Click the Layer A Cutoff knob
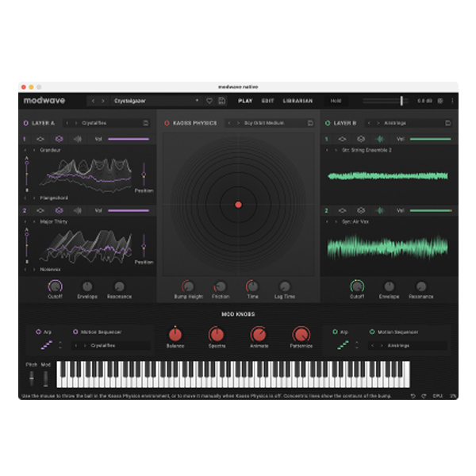 coord(55,286)
